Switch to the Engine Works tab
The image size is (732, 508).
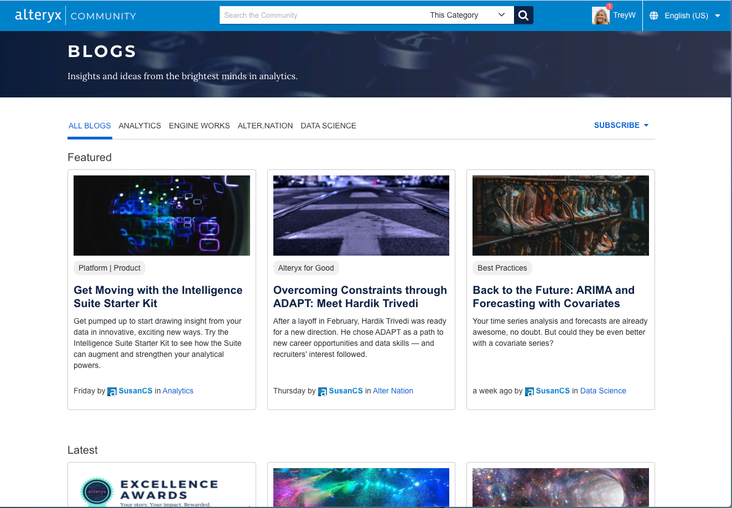pyautogui.click(x=199, y=126)
